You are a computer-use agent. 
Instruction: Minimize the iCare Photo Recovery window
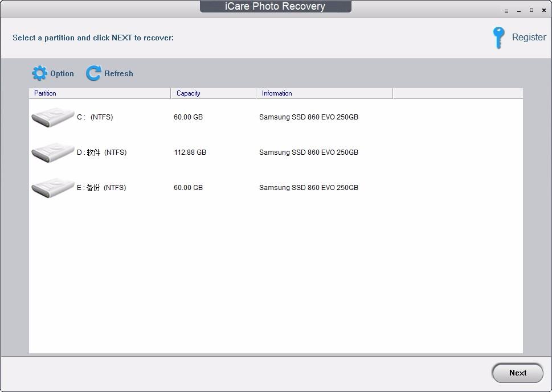[x=519, y=11]
